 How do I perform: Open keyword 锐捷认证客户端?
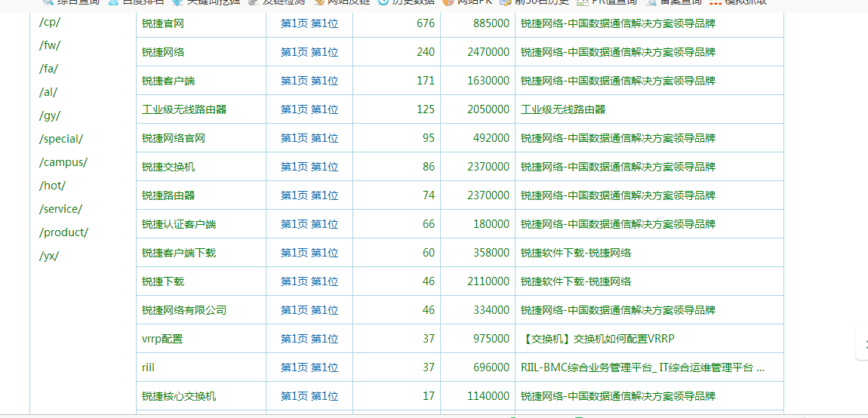pyautogui.click(x=179, y=224)
